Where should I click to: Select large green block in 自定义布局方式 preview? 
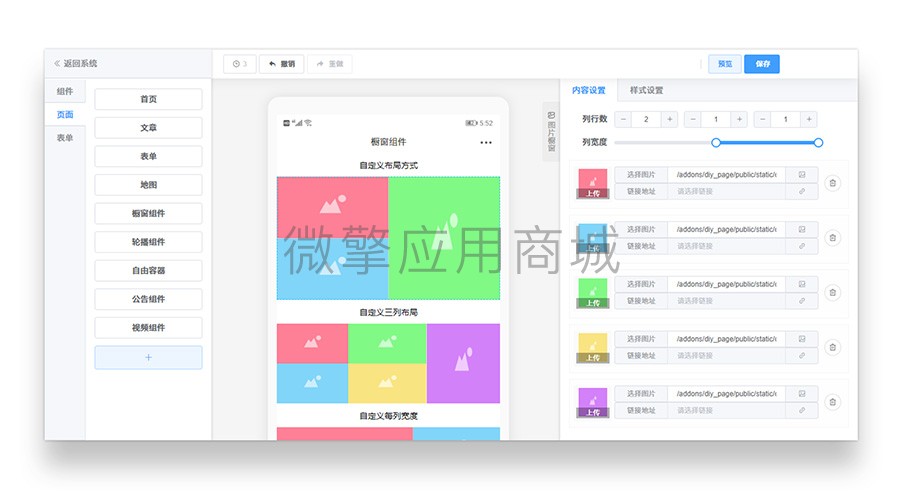(x=444, y=238)
